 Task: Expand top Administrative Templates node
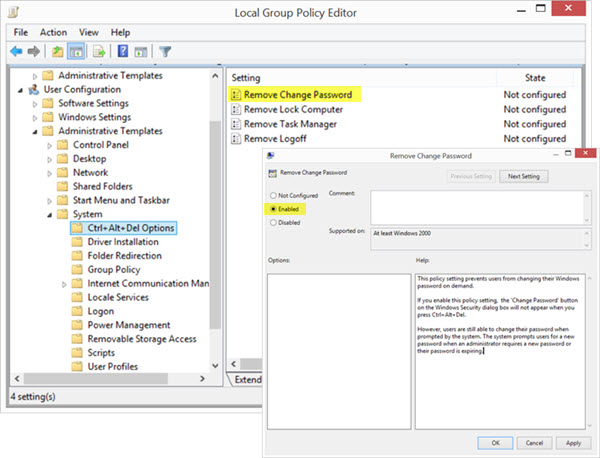pyautogui.click(x=35, y=76)
